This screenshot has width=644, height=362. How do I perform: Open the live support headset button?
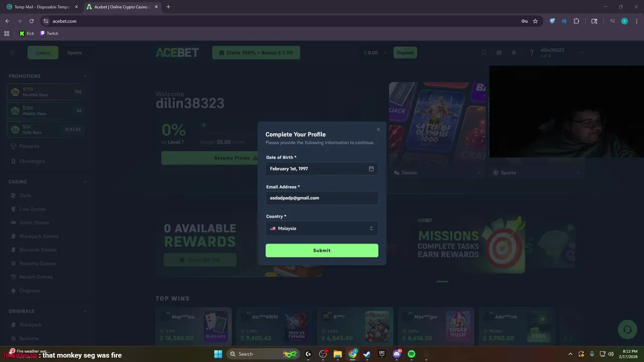click(x=627, y=329)
